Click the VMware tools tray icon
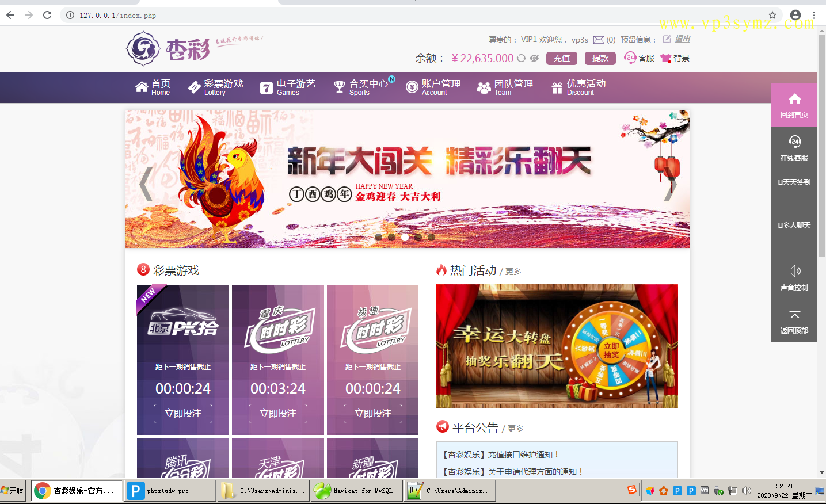The image size is (826, 504). [x=705, y=491]
